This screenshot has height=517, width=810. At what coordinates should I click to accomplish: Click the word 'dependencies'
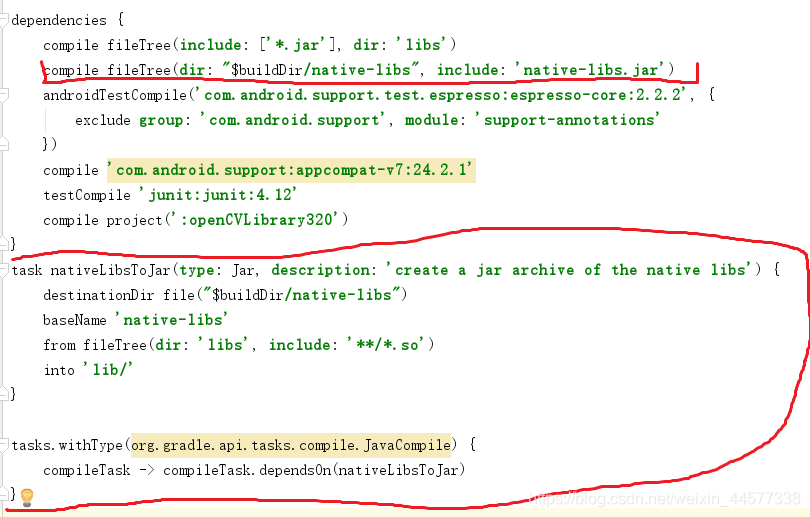59,20
